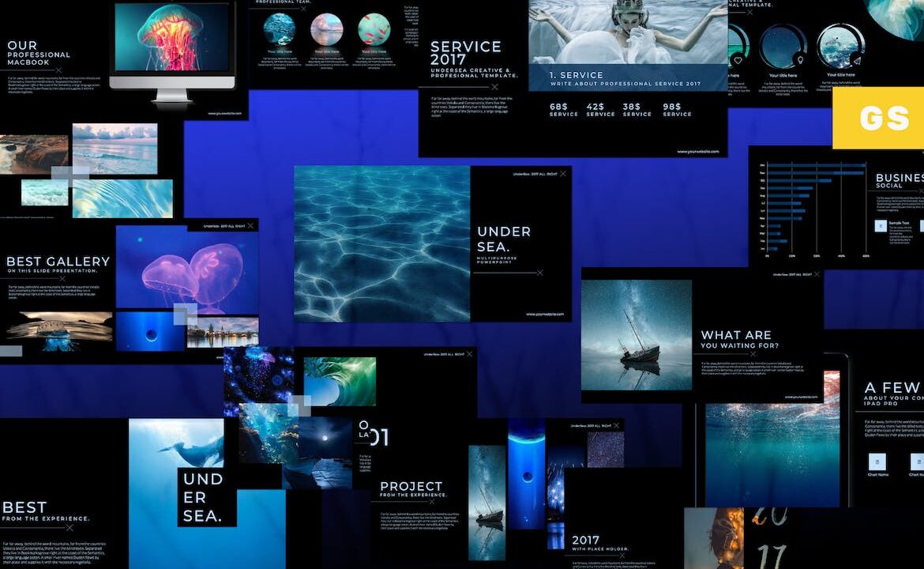Click the first Chart Name square icon
Screen dimensions: 924x569
click(877, 462)
